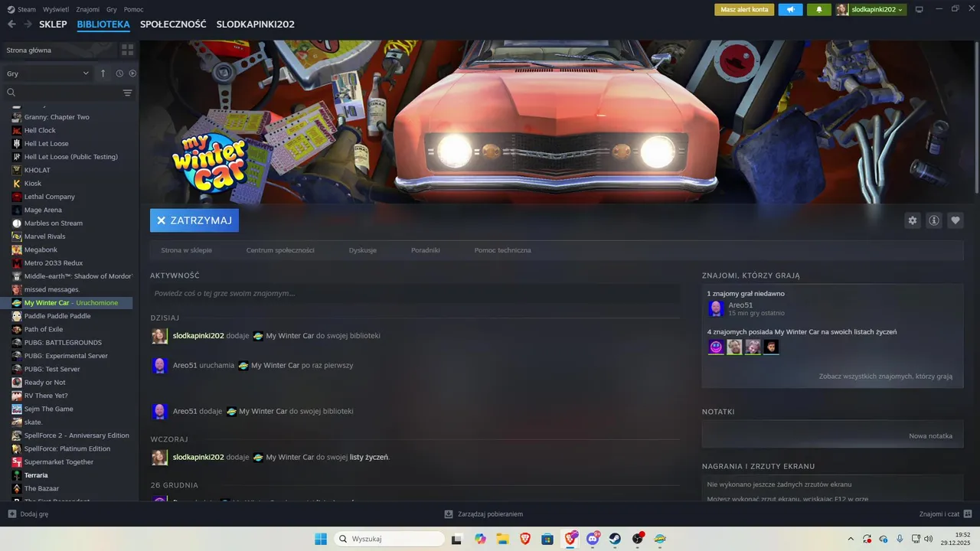Open the collections grid view icon

pyautogui.click(x=127, y=50)
